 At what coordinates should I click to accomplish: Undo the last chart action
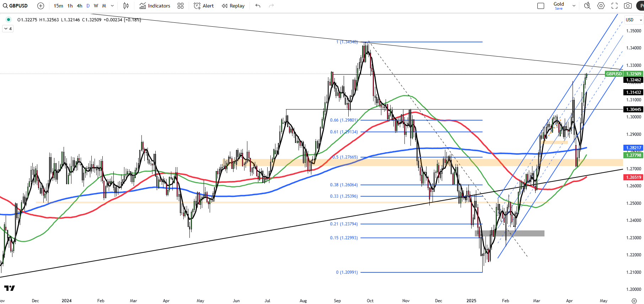pyautogui.click(x=258, y=6)
